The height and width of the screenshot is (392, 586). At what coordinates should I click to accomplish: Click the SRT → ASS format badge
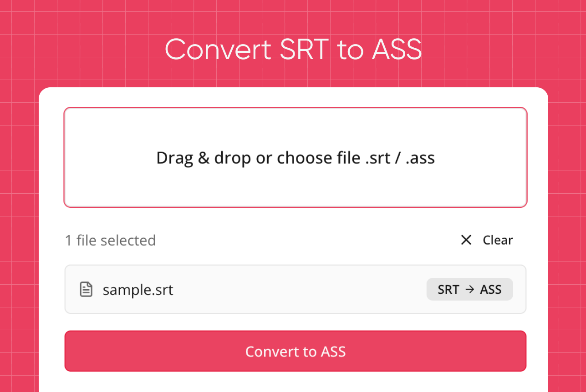pyautogui.click(x=469, y=289)
